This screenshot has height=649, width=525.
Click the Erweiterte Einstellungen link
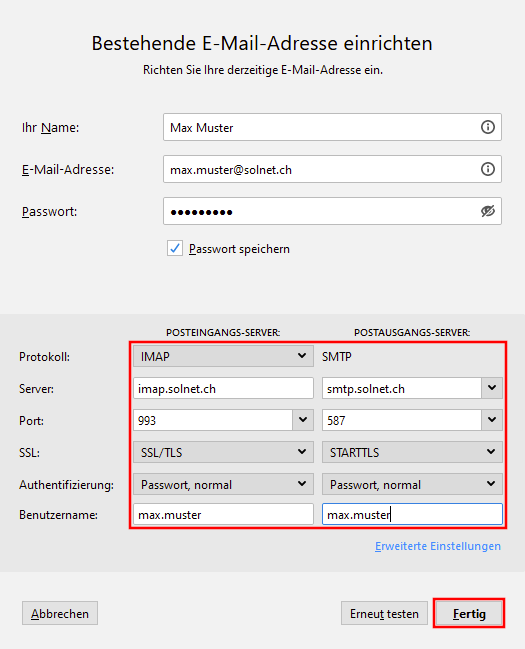[438, 546]
